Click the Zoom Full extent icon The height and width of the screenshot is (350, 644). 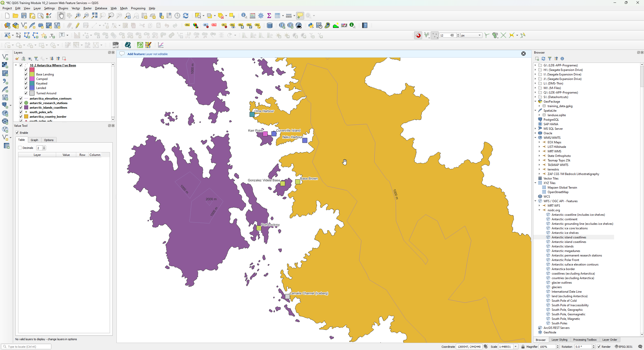click(x=94, y=16)
